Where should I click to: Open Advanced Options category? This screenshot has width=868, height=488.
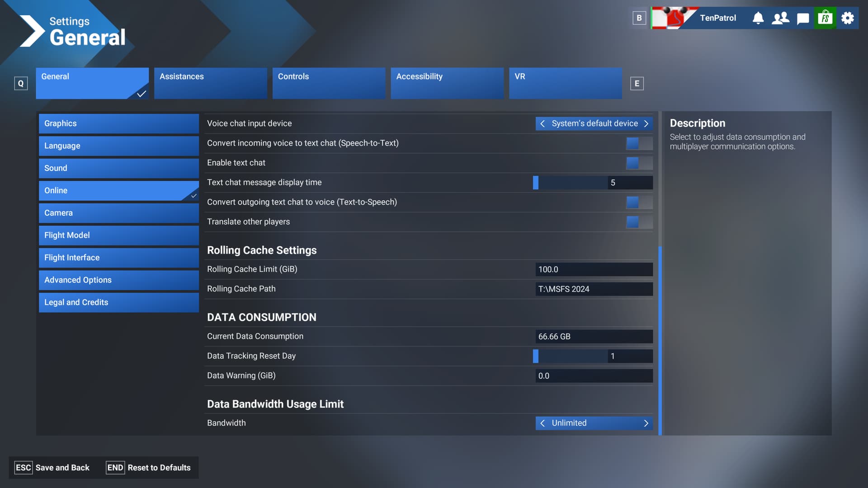coord(118,280)
